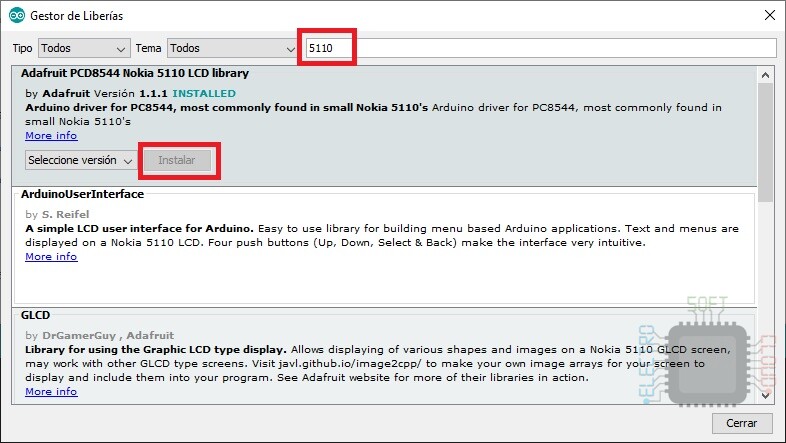Open More info link for ArduinoUserInterface
The width and height of the screenshot is (786, 443).
(x=51, y=257)
